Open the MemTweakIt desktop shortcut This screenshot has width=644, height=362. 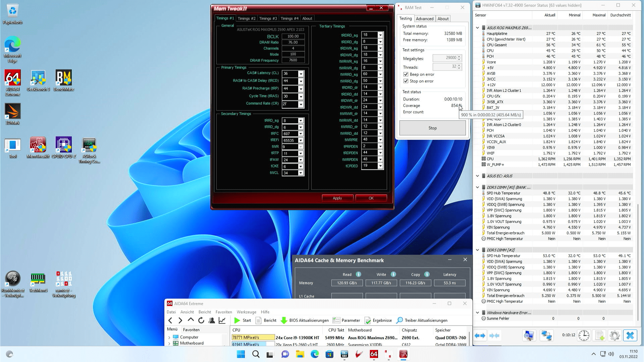click(x=38, y=147)
